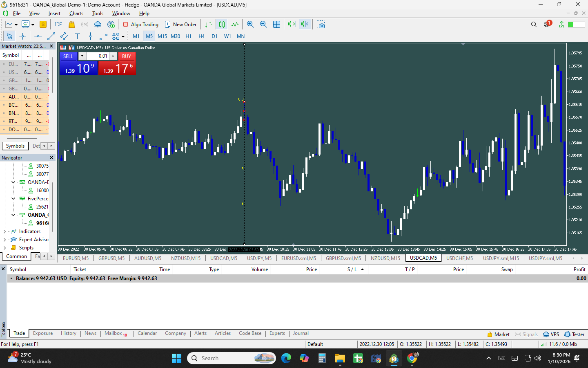Tile chart windows with the grid icon
This screenshot has width=588, height=368.
pyautogui.click(x=276, y=25)
